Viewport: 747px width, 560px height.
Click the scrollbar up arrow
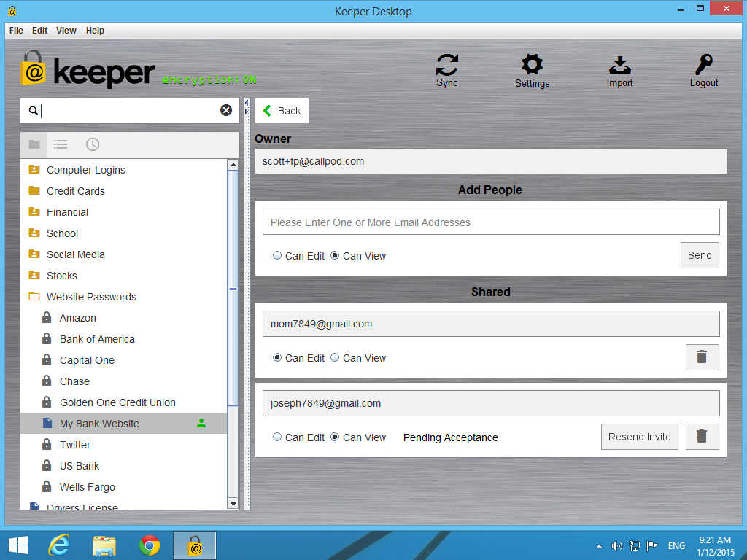click(233, 166)
